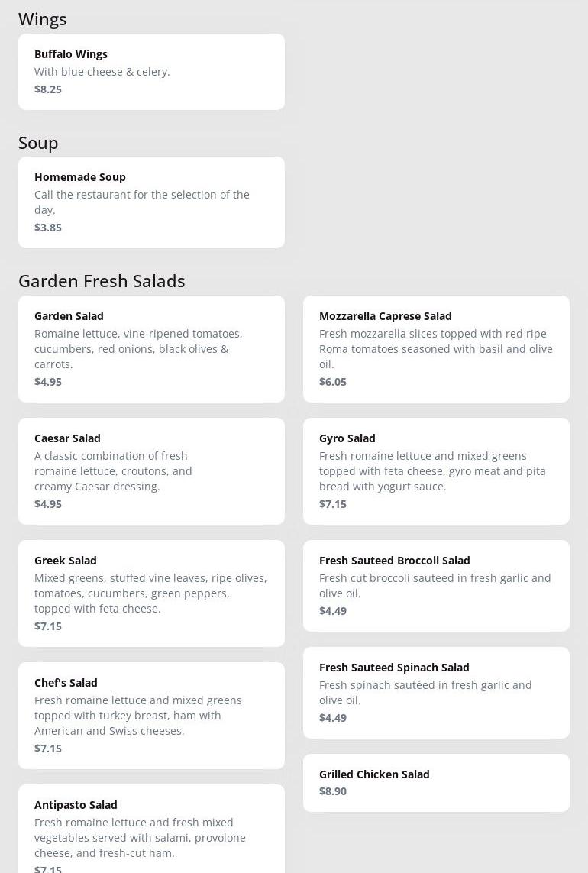Select the Caesar Salad card
The height and width of the screenshot is (873, 588).
point(151,470)
